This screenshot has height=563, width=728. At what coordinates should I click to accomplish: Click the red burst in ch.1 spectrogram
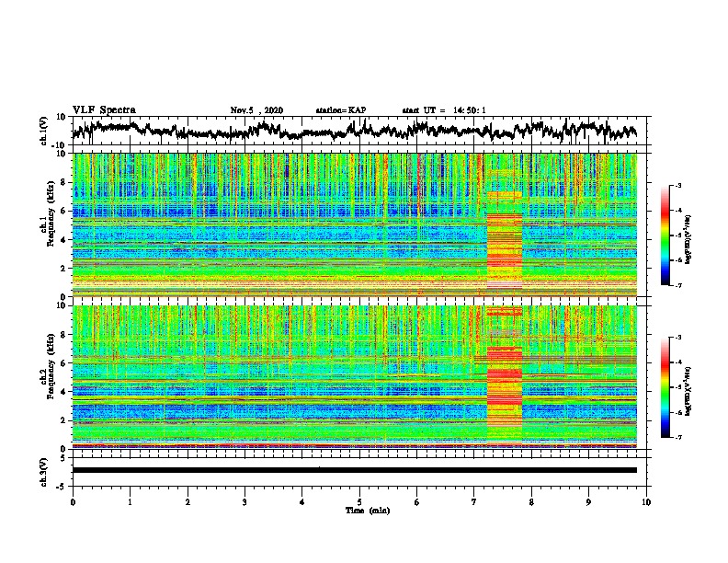[505, 239]
